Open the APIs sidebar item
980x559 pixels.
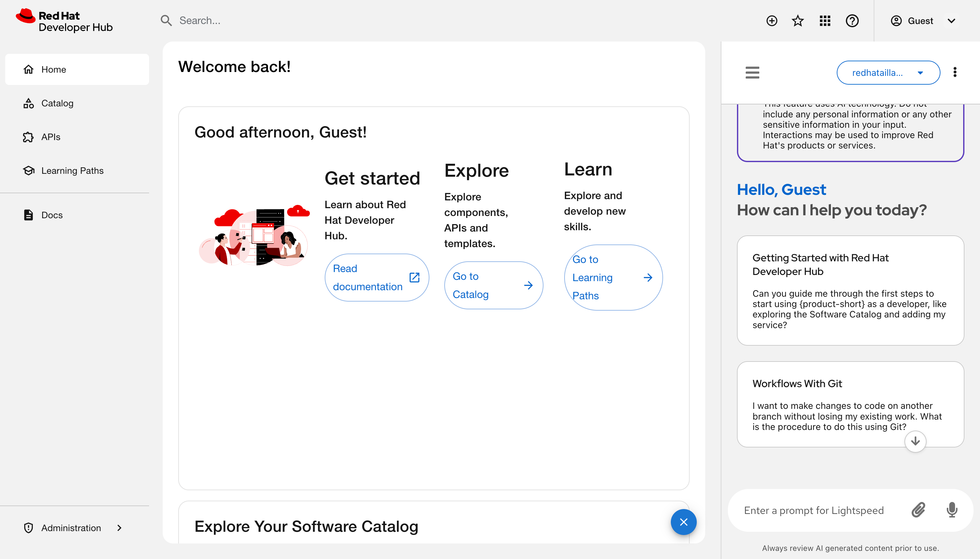coord(51,137)
